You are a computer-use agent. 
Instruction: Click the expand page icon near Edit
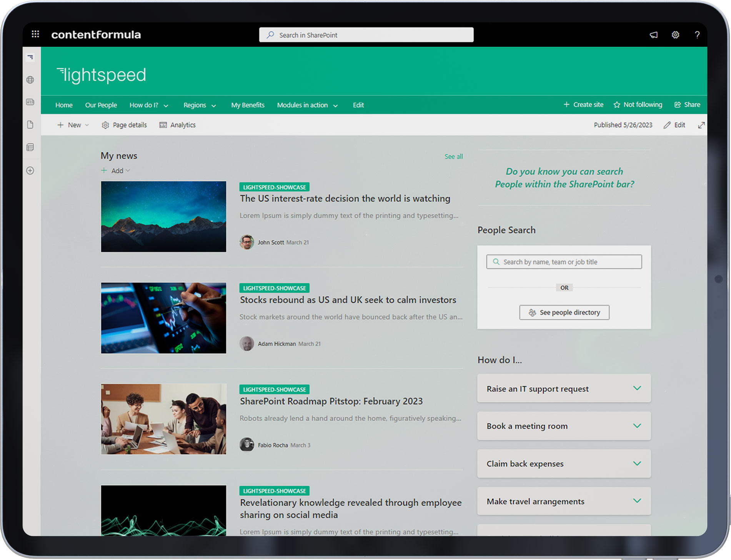702,125
